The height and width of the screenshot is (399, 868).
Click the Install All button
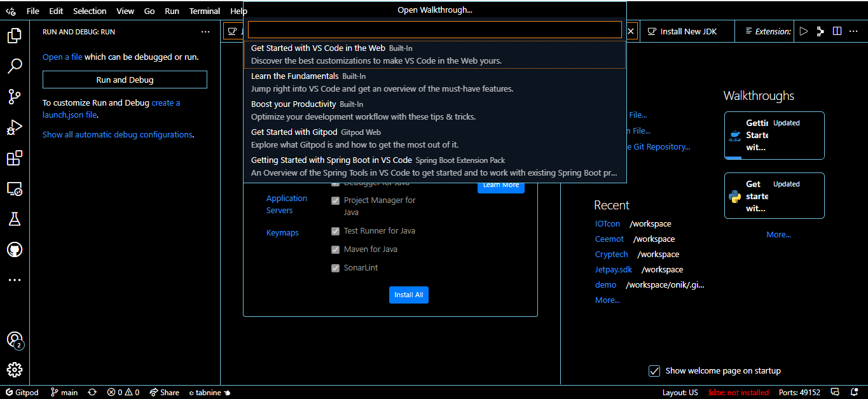(x=409, y=295)
